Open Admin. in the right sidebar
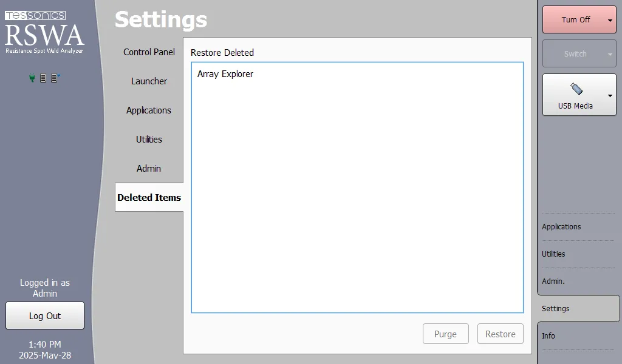The image size is (622, 364). pos(553,281)
